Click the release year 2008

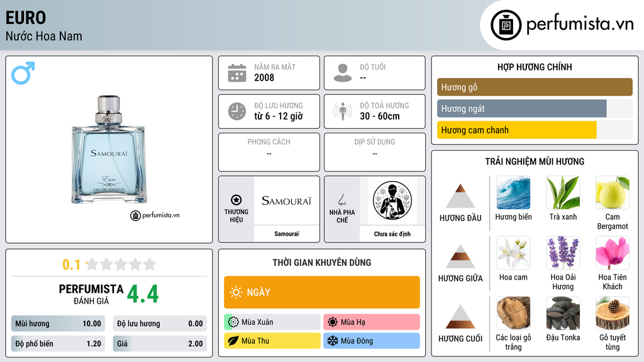point(264,77)
